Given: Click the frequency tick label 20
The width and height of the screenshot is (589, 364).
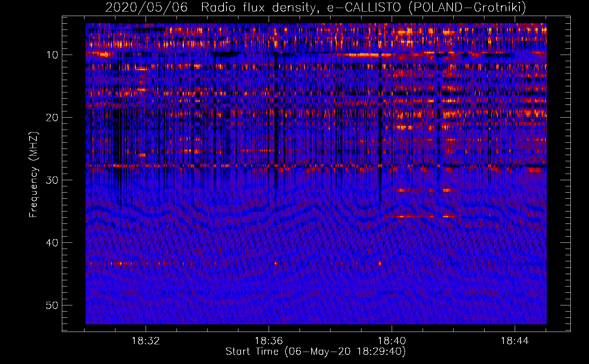Looking at the screenshot, I should pos(52,118).
